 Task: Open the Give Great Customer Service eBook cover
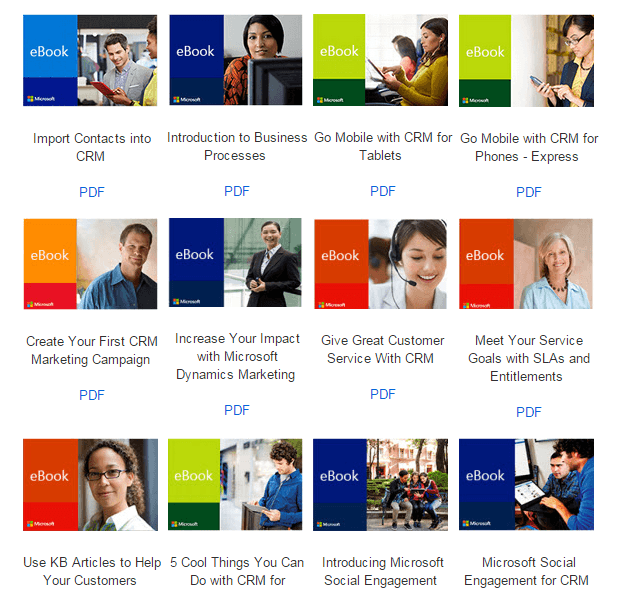pyautogui.click(x=380, y=264)
